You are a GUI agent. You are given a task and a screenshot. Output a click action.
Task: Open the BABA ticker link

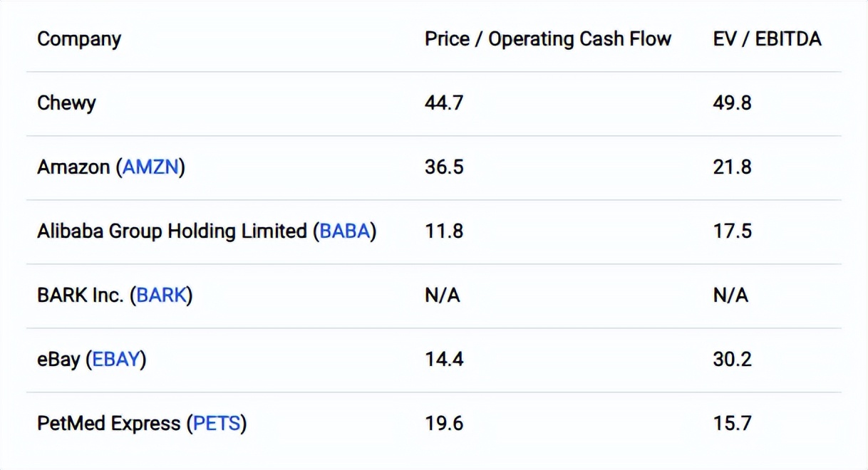pos(345,231)
